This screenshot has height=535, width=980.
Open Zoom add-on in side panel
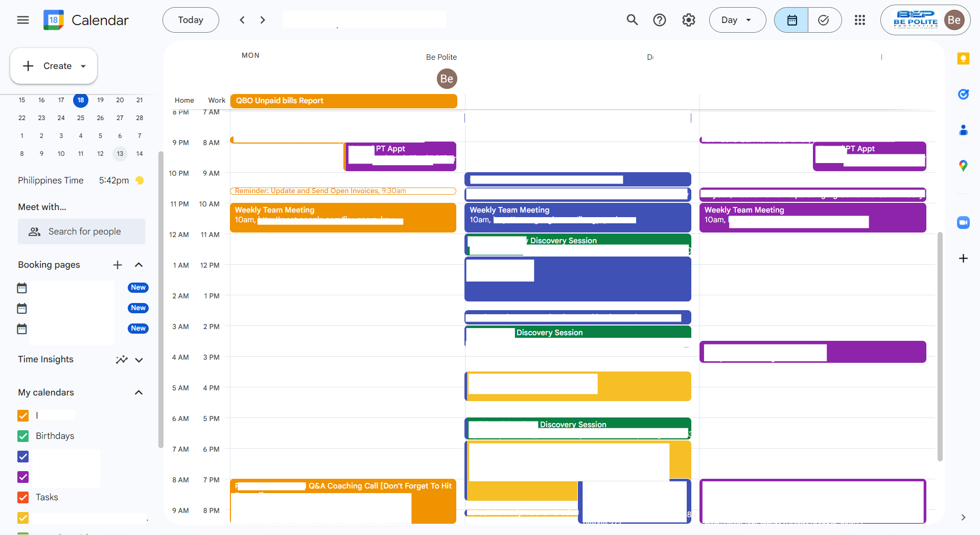963,223
